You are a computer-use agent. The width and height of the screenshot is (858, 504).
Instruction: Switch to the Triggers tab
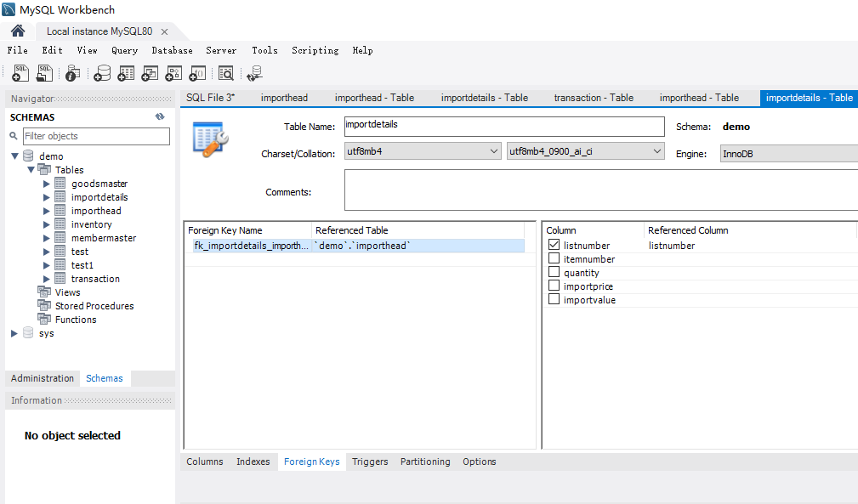tap(370, 462)
